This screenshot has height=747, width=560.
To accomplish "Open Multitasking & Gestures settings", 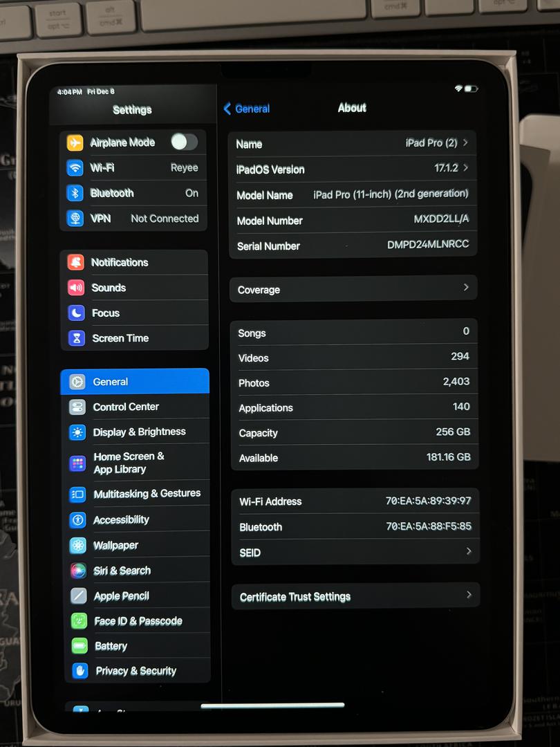I will click(x=137, y=494).
